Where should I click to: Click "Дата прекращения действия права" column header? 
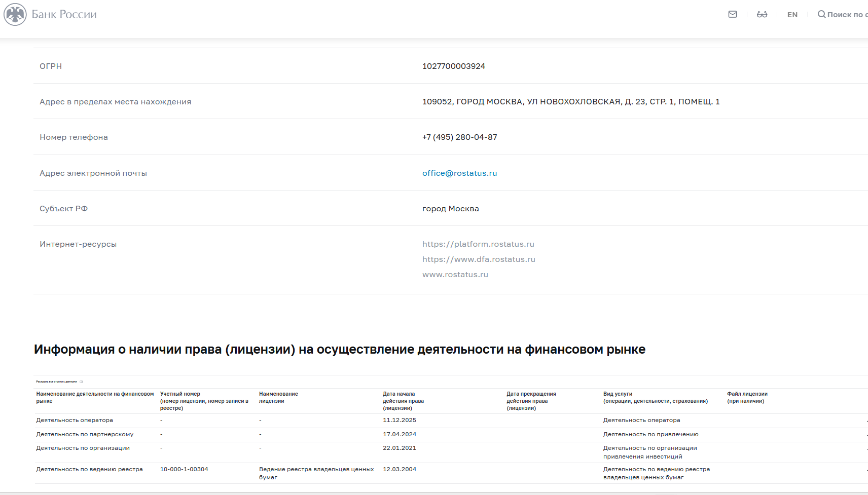[x=531, y=401]
